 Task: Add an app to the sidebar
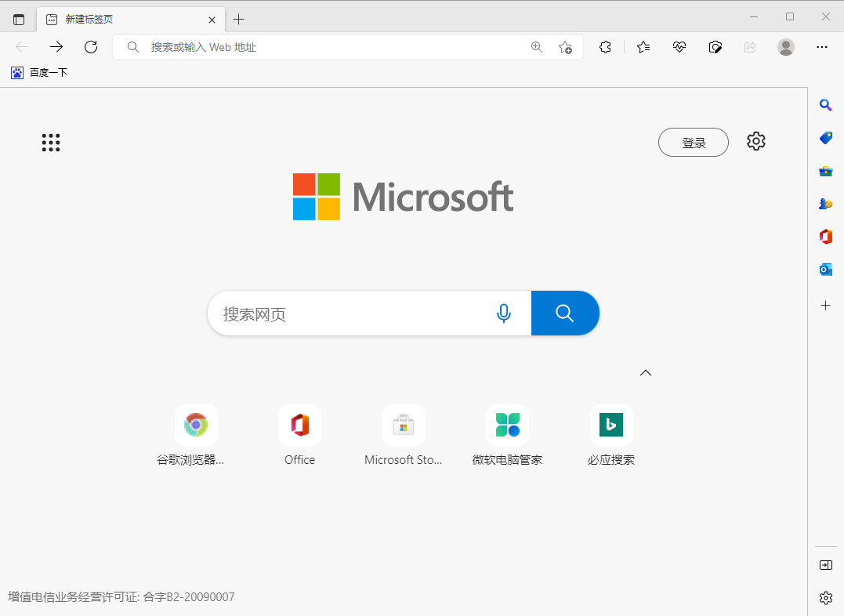[x=826, y=306]
